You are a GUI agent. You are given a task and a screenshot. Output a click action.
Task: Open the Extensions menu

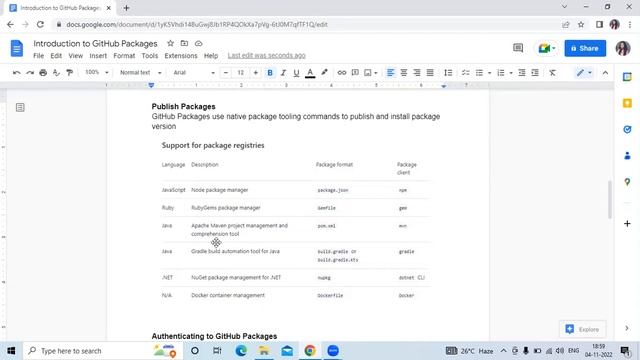point(181,56)
